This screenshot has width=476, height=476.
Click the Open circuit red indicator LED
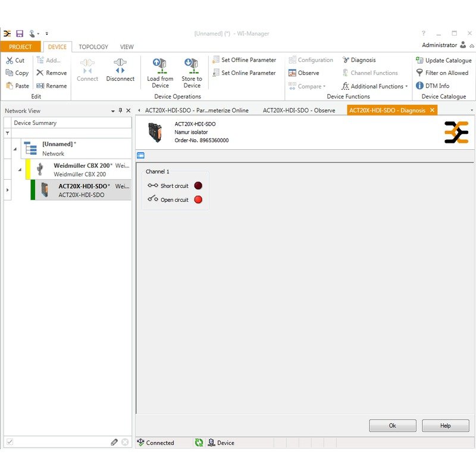tap(198, 200)
